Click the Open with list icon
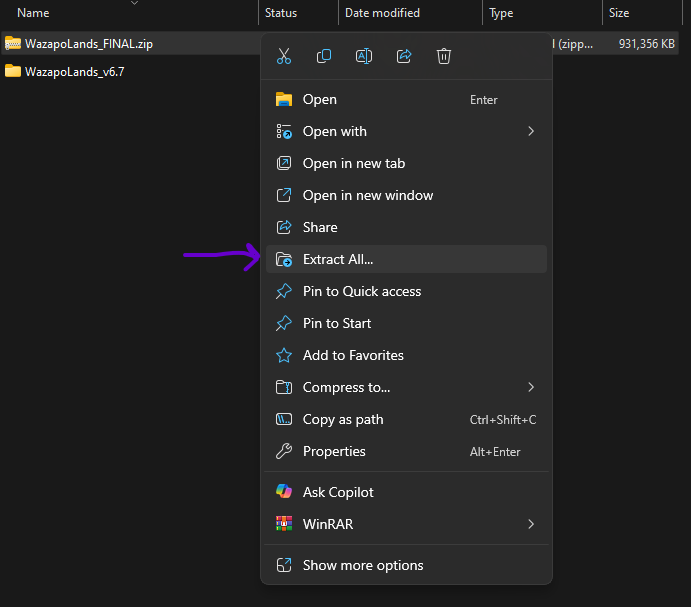Image resolution: width=691 pixels, height=607 pixels. coord(284,131)
